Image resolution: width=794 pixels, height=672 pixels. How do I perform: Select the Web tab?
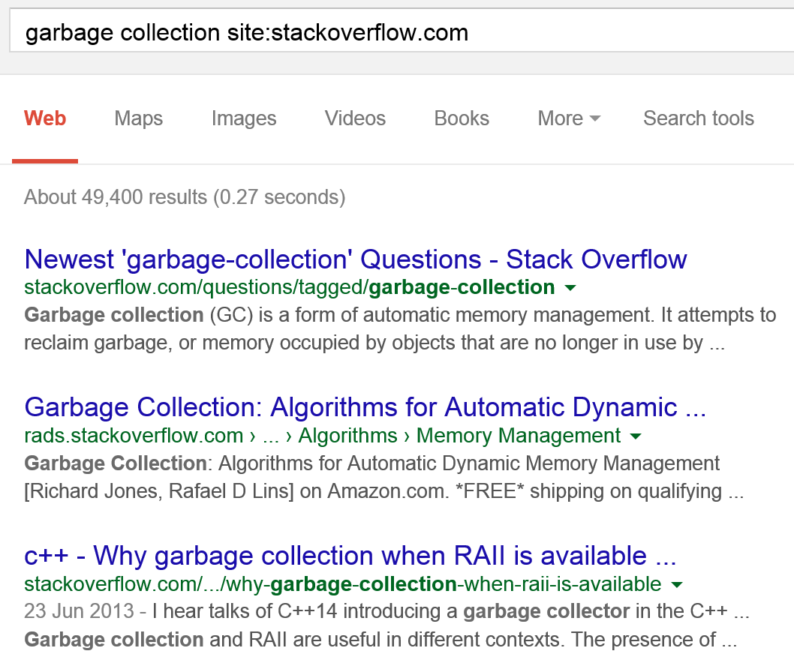coord(45,118)
